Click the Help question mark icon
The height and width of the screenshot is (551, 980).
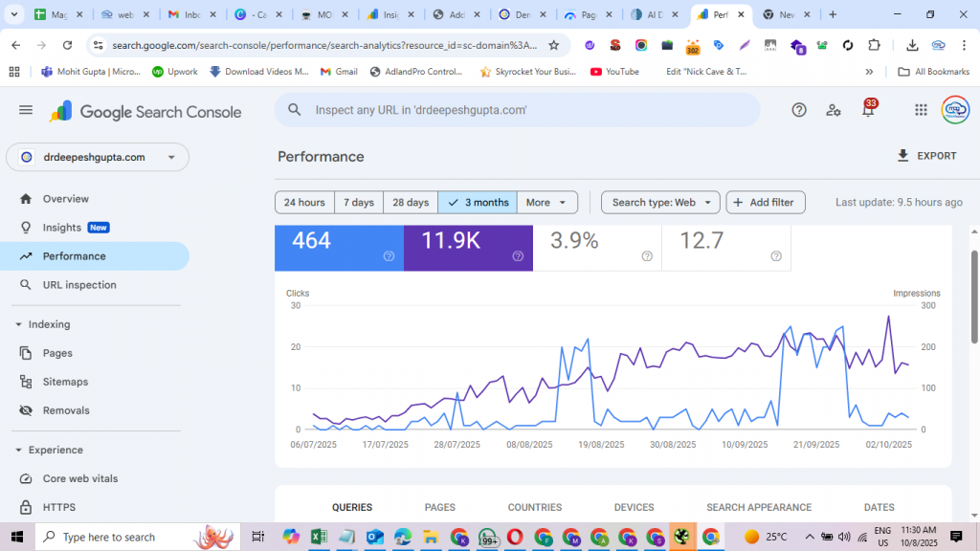point(799,110)
